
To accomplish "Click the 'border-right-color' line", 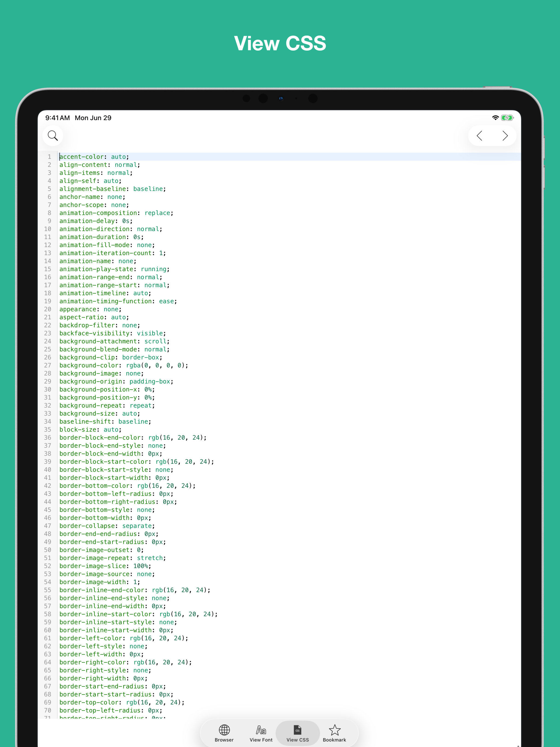I will tap(126, 662).
